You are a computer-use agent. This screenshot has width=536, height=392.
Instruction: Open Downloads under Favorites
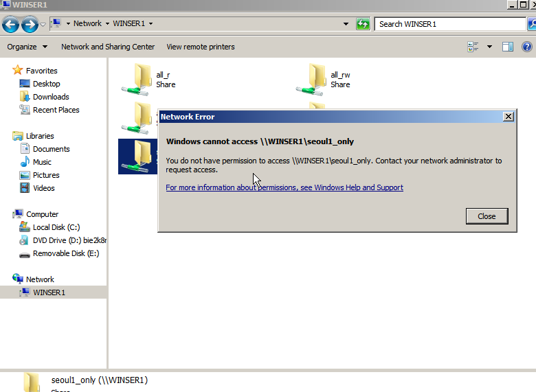pyautogui.click(x=51, y=97)
